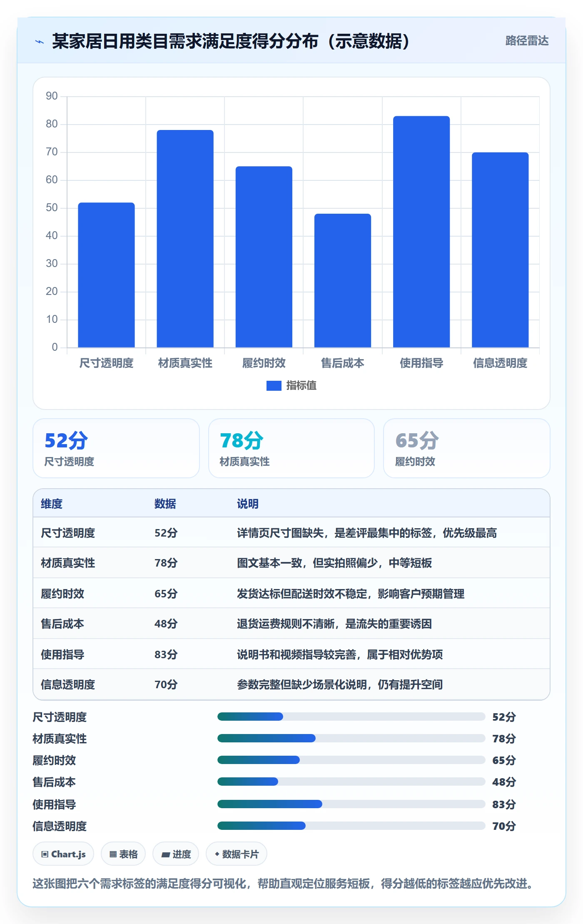Click the 指标值 legend text
The image size is (583, 924).
pos(301,386)
